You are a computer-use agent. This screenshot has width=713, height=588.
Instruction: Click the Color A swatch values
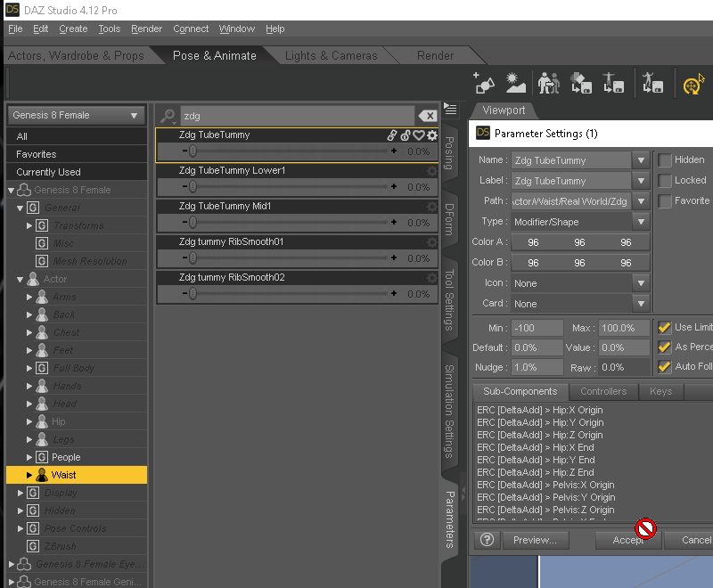pos(580,242)
